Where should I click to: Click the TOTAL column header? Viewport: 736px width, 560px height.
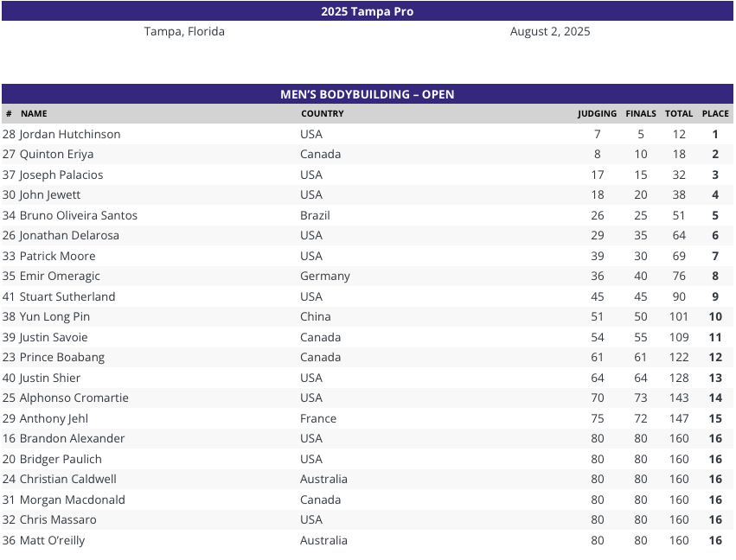(679, 113)
